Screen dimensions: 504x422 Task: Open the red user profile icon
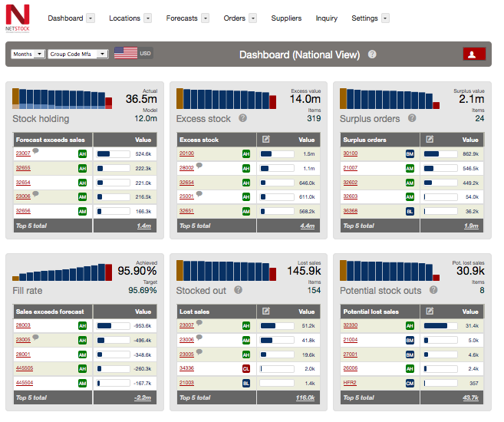(474, 54)
